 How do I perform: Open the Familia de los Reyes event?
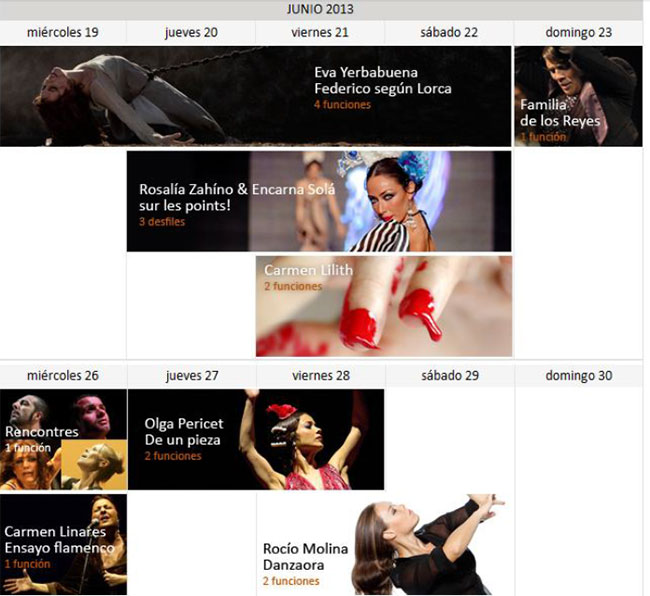click(x=560, y=112)
